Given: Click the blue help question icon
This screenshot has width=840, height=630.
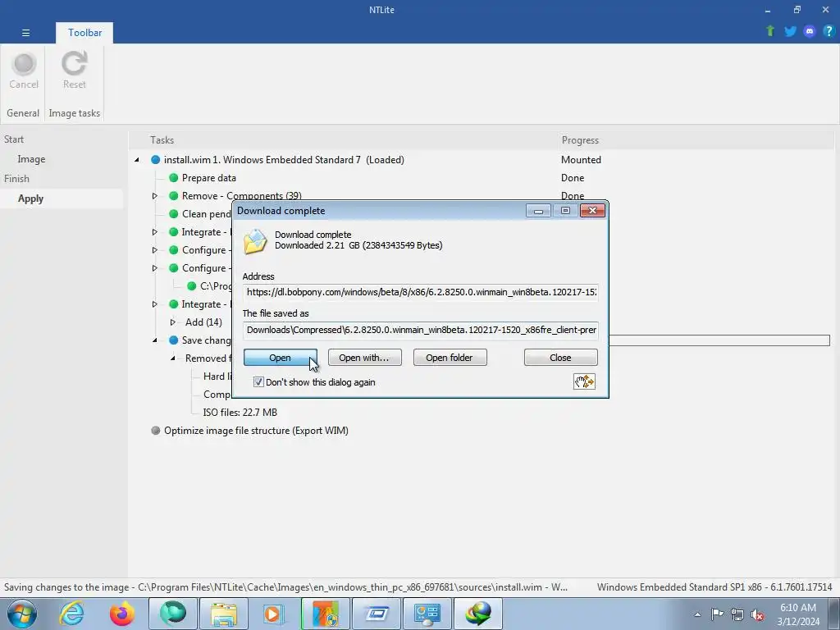Looking at the screenshot, I should 829,31.
